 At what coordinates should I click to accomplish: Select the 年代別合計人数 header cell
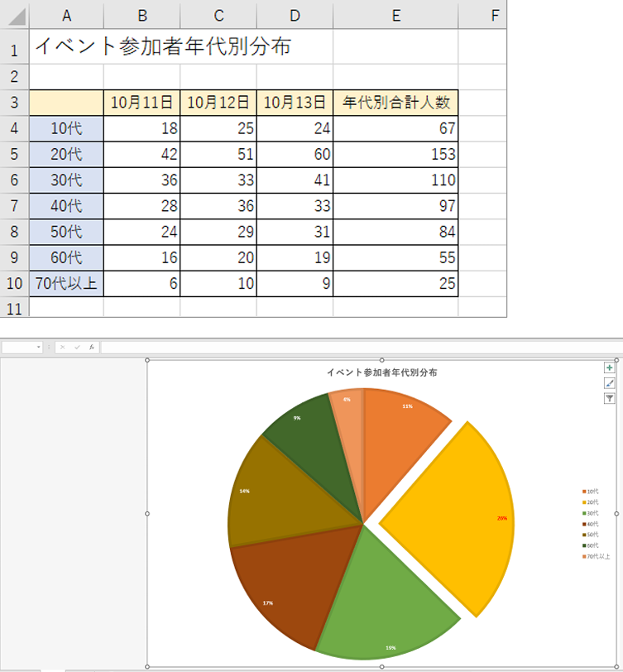395,103
